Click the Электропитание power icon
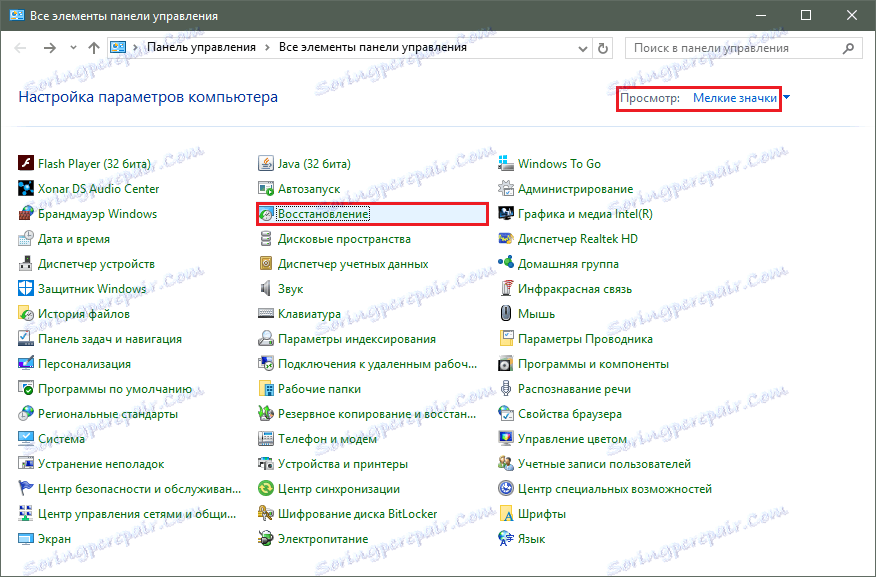 click(266, 539)
